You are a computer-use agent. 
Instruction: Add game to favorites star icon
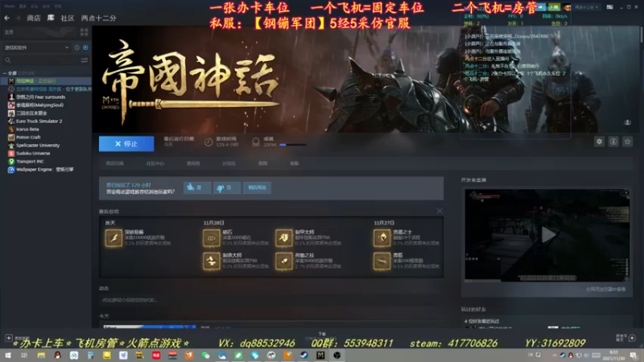627,142
